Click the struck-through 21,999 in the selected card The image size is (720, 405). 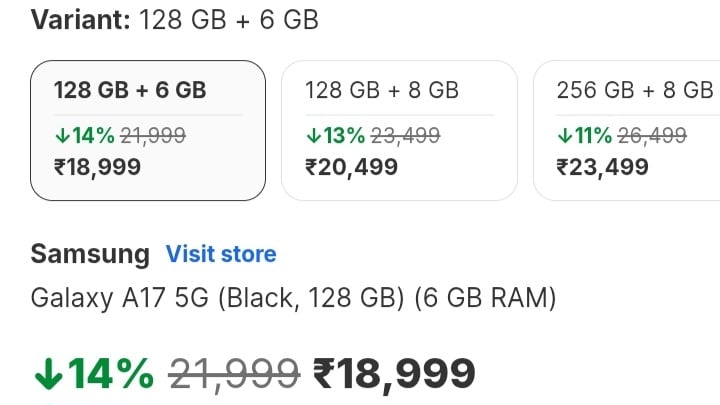coord(153,135)
